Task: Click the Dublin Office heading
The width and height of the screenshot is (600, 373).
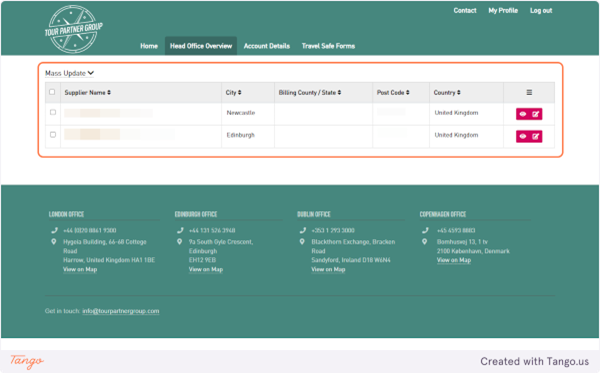Action: pos(314,214)
